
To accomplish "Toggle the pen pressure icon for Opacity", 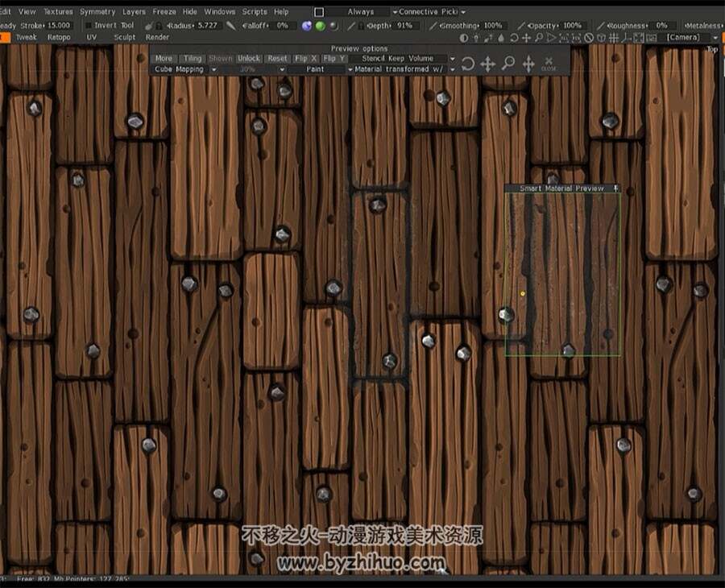I will pos(521,26).
